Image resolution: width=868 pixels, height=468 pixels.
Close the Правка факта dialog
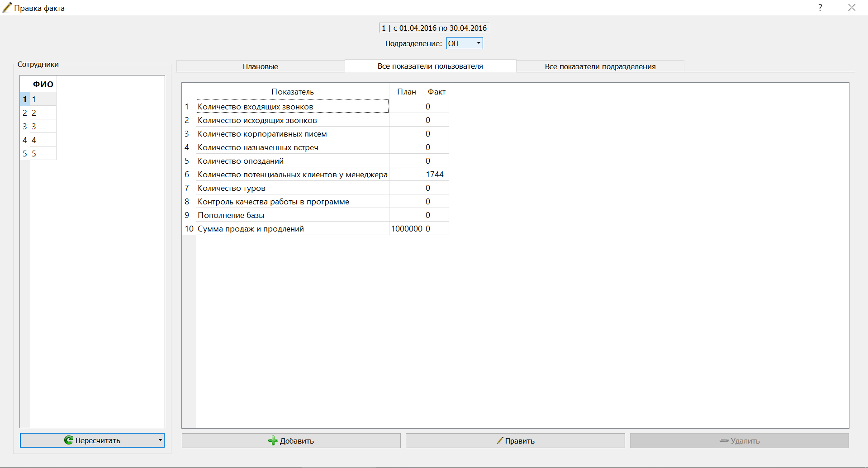pyautogui.click(x=852, y=8)
